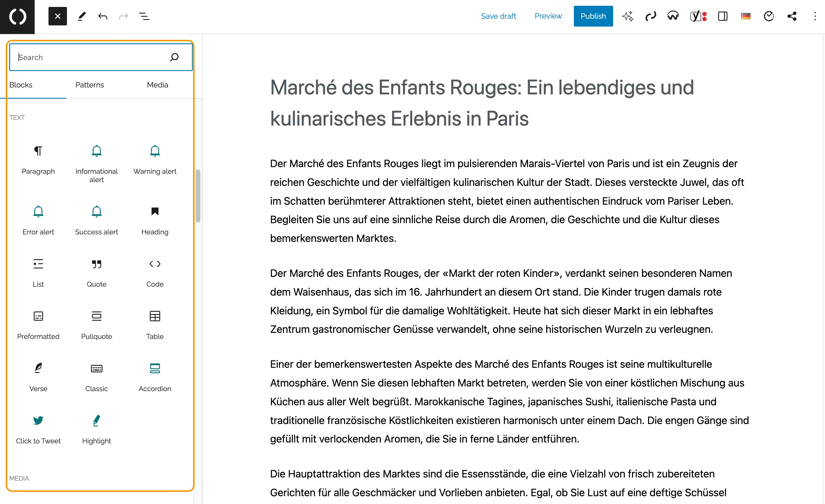825x504 pixels.
Task: Click Save draft
Action: 498,16
